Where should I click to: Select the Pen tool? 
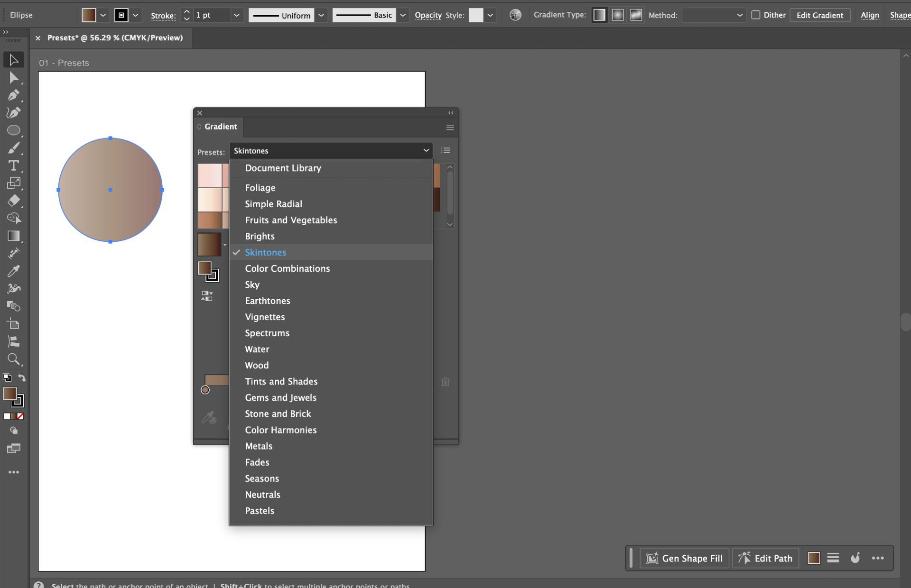14,95
